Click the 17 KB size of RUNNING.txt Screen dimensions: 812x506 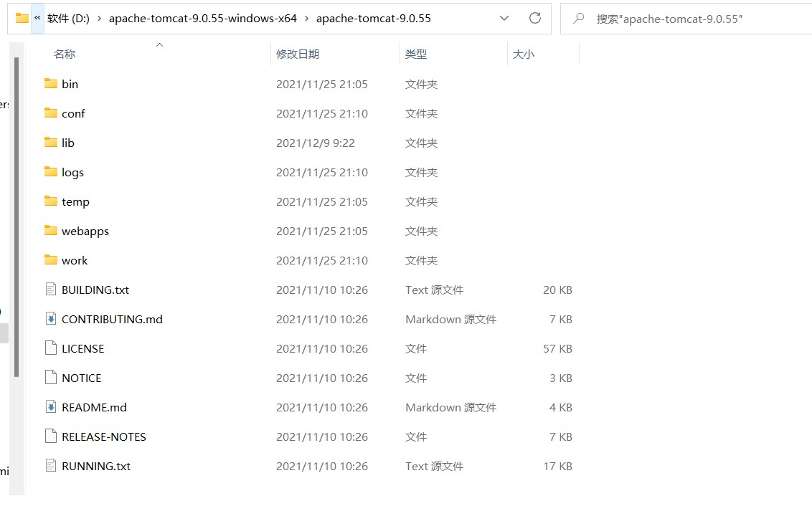click(557, 466)
